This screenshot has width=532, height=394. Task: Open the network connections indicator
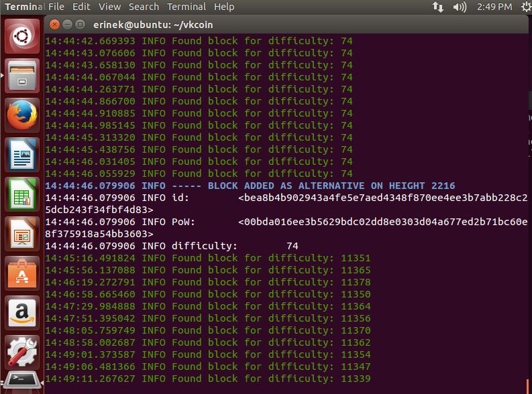click(x=437, y=7)
